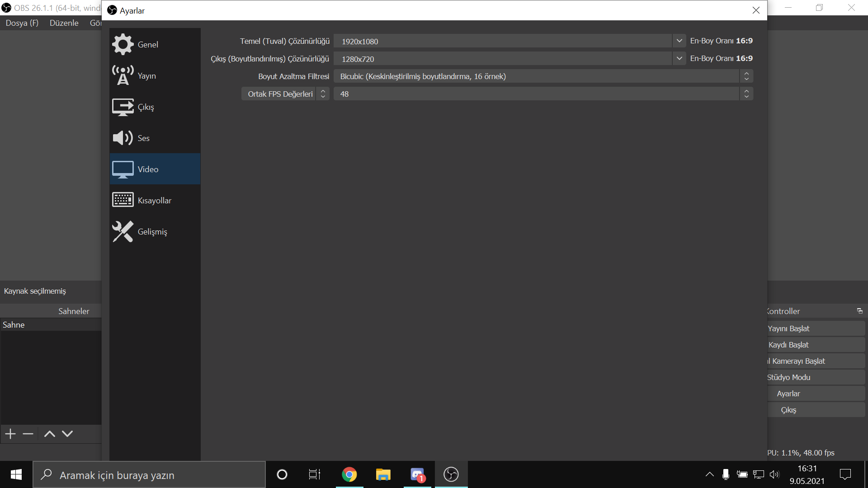
Task: Switch to the Yayın settings tab
Action: pos(155,75)
